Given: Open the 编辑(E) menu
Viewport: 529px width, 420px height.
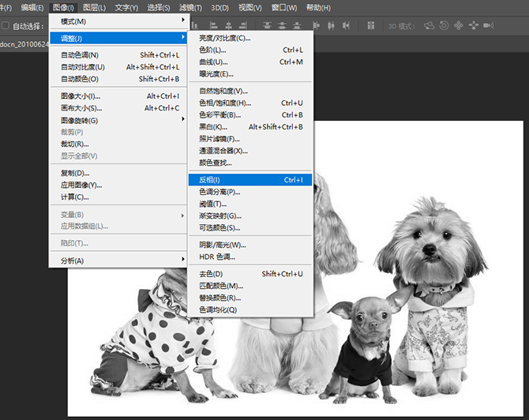Looking at the screenshot, I should click(32, 7).
